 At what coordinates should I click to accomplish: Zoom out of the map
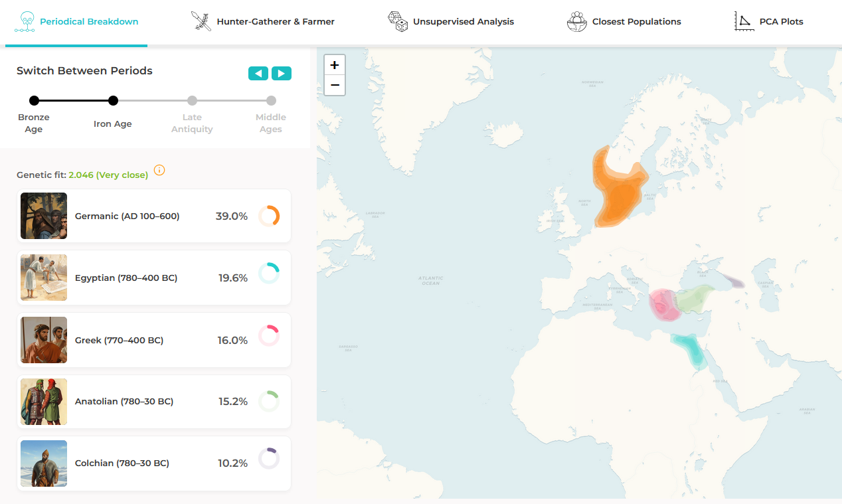pyautogui.click(x=335, y=85)
